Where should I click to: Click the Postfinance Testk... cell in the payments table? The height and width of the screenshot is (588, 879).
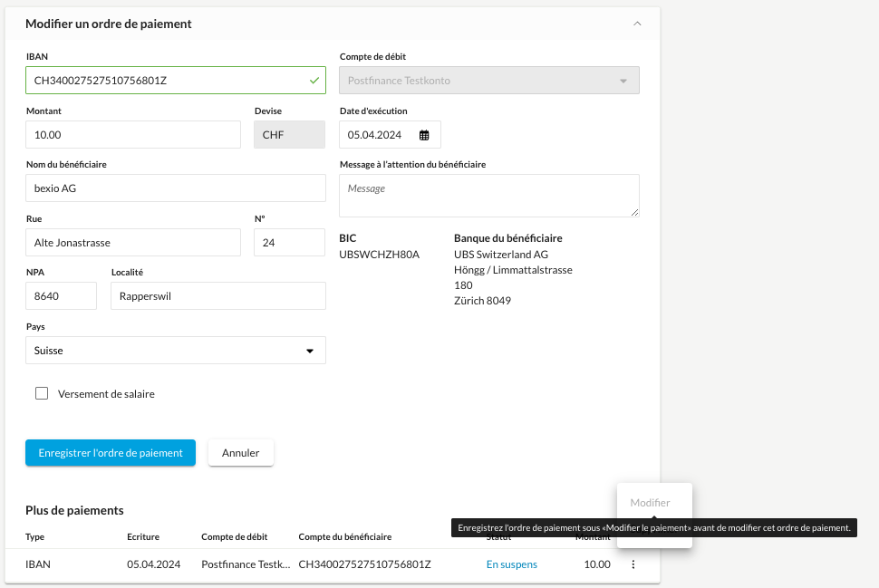pyautogui.click(x=246, y=564)
